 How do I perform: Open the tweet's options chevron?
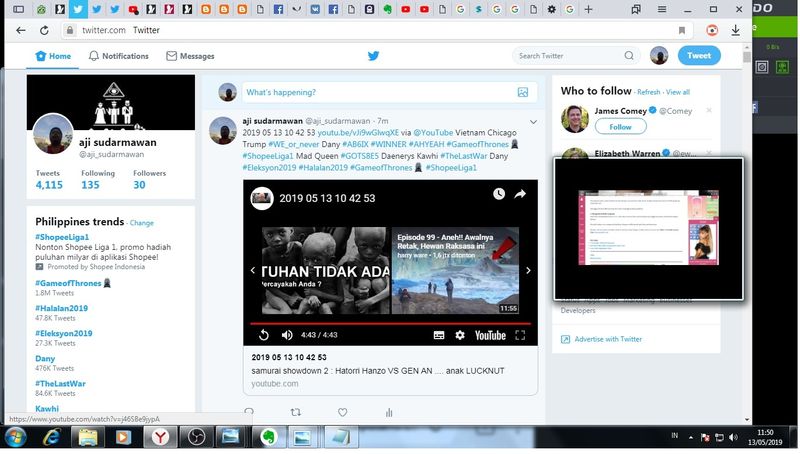pyautogui.click(x=533, y=122)
